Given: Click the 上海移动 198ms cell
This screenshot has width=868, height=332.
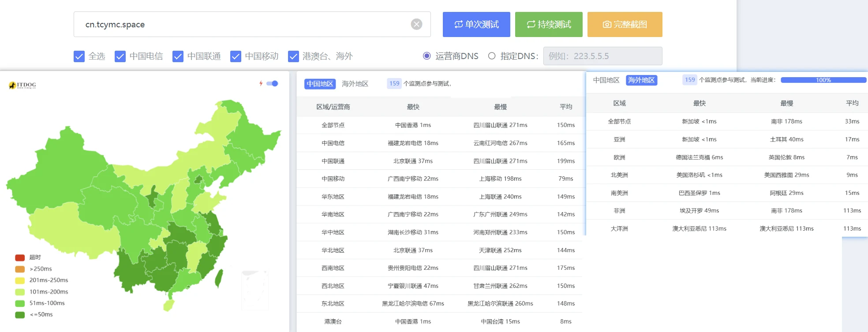Looking at the screenshot, I should 500,179.
